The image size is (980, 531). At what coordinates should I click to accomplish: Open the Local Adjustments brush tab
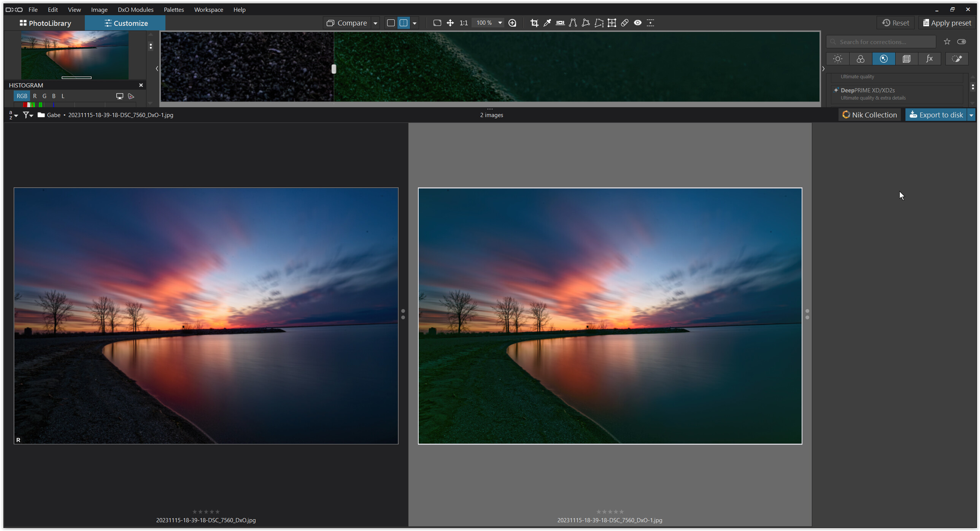tap(956, 59)
